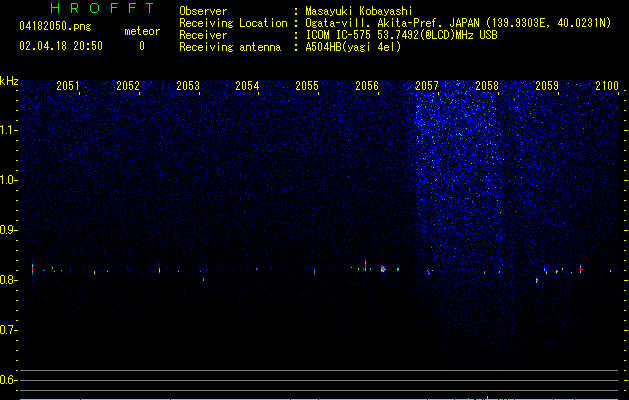Click the 2057 time marker
The image size is (629, 400).
pos(427,85)
